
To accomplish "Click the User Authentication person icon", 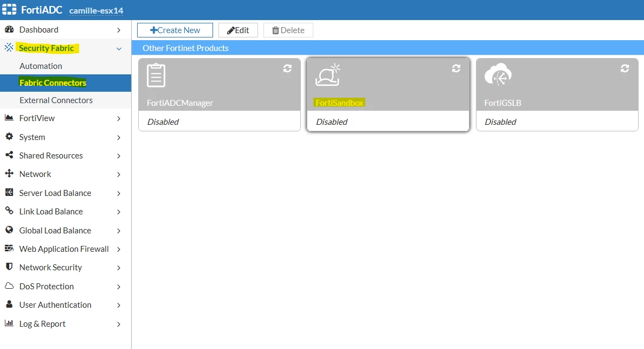I will [9, 304].
